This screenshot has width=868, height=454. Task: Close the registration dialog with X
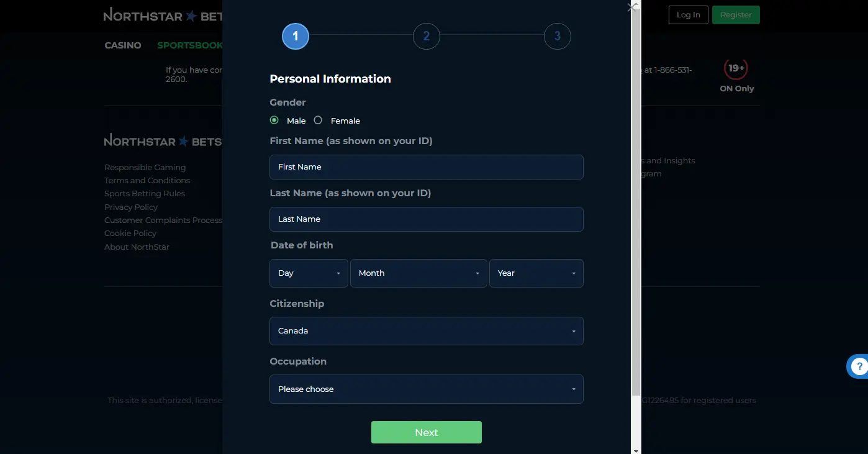point(631,8)
